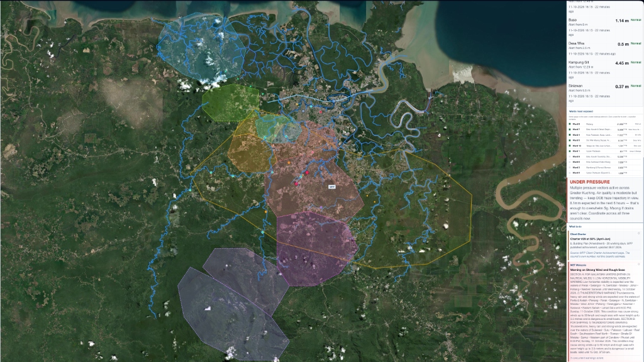Dismiss the MET Malaysia warning card corner icon

coord(639,265)
